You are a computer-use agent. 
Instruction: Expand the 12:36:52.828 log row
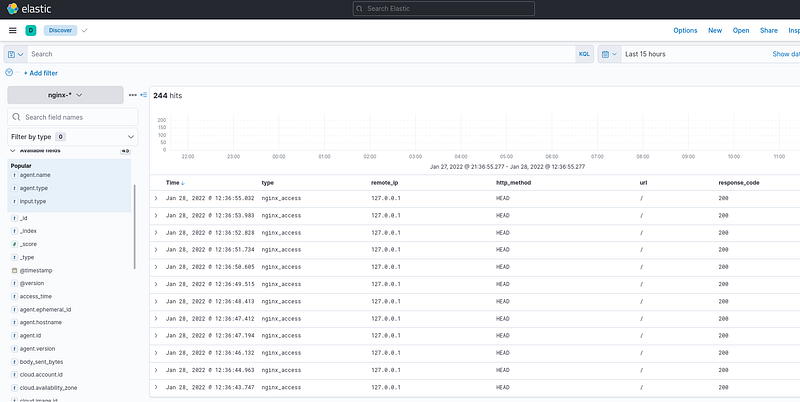(156, 233)
